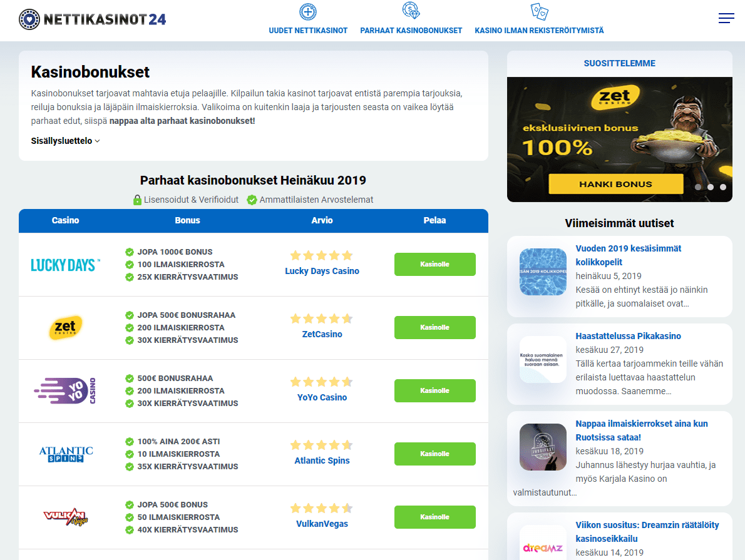The width and height of the screenshot is (745, 560).
Task: Click the Suosittelemme heading
Action: point(620,64)
